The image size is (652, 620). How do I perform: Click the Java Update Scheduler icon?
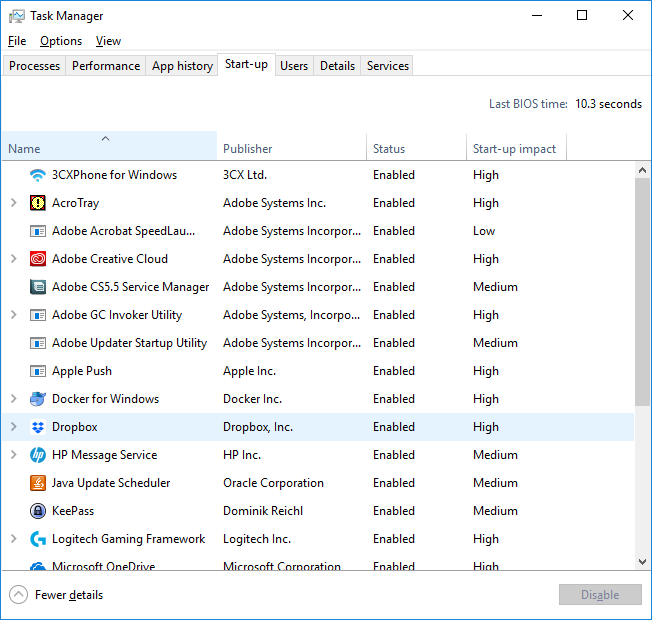pos(38,483)
